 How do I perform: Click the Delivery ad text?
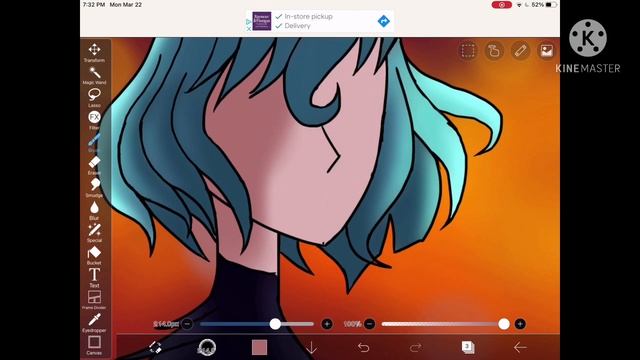(x=298, y=26)
